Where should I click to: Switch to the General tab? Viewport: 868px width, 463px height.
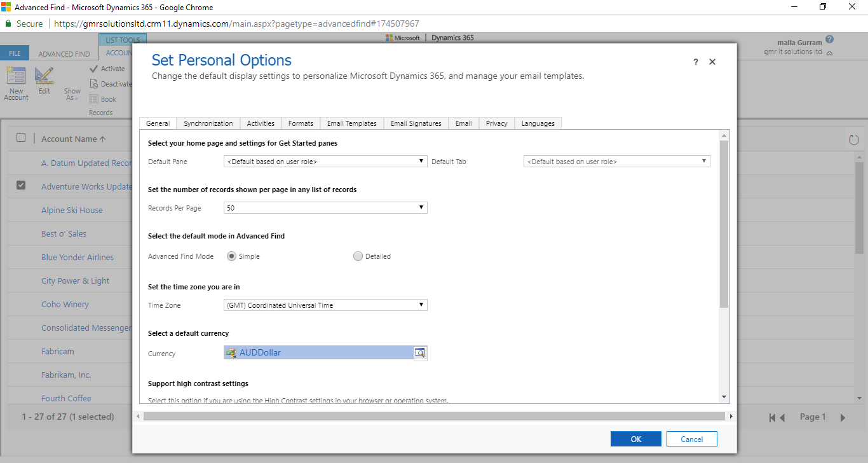[158, 123]
